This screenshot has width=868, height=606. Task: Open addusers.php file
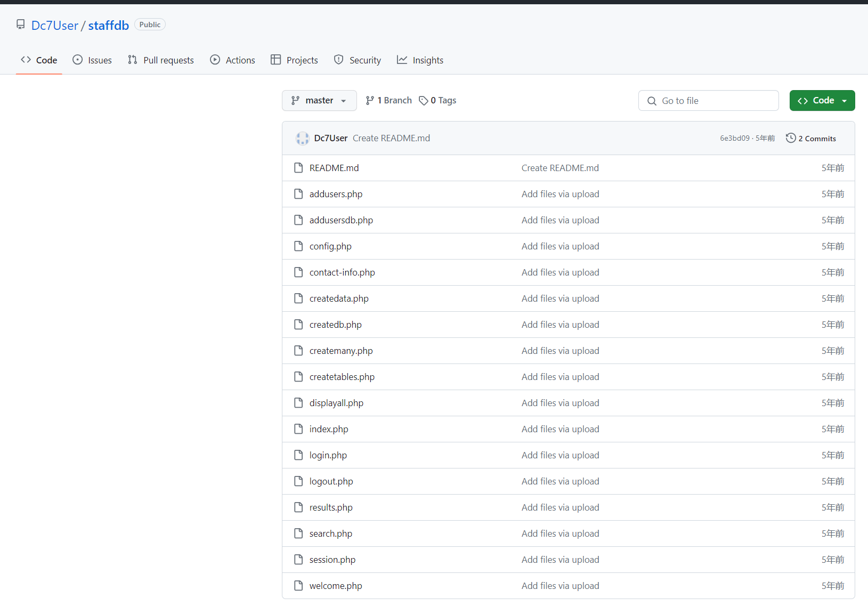point(336,194)
